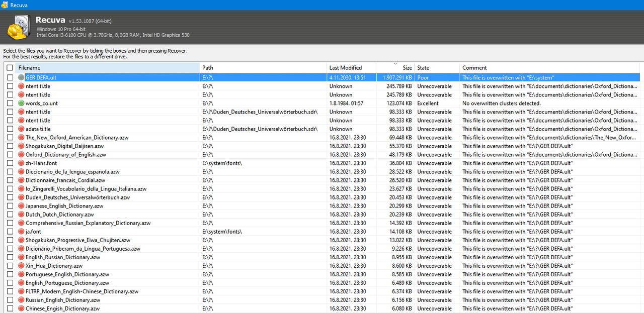This screenshot has height=313, width=644.
Task: Tick the checkbox for ja.font
Action: [10, 232]
